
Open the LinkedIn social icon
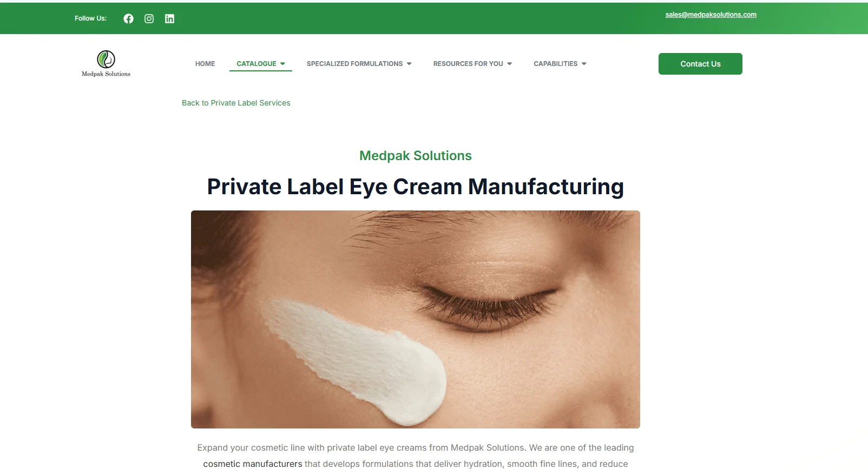(x=169, y=18)
